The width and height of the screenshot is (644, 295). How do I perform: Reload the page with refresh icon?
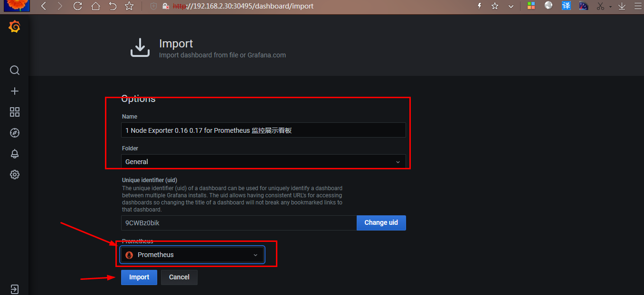pyautogui.click(x=78, y=6)
